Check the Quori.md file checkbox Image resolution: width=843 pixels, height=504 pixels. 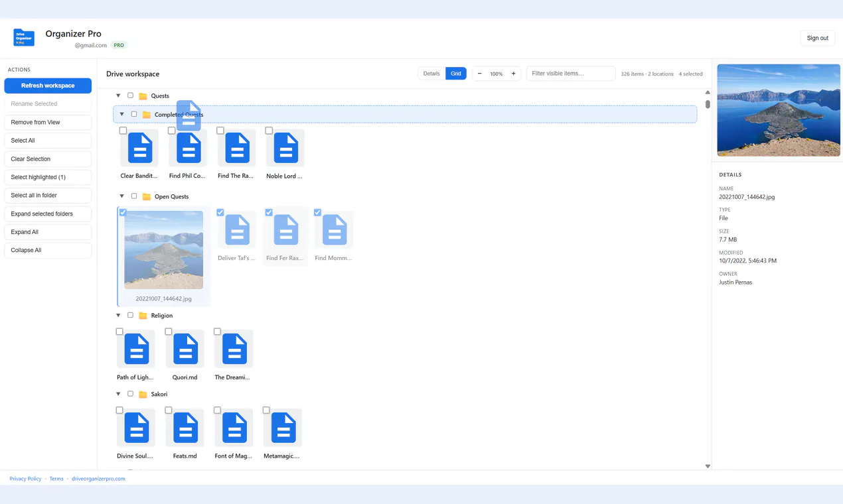[x=169, y=332]
